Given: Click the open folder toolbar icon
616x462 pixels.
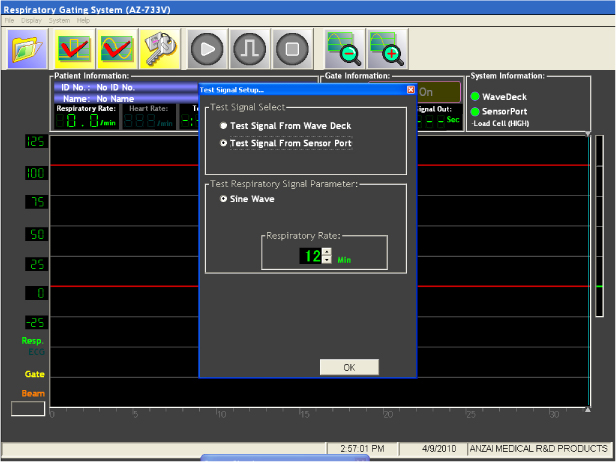Looking at the screenshot, I should coord(28,48).
